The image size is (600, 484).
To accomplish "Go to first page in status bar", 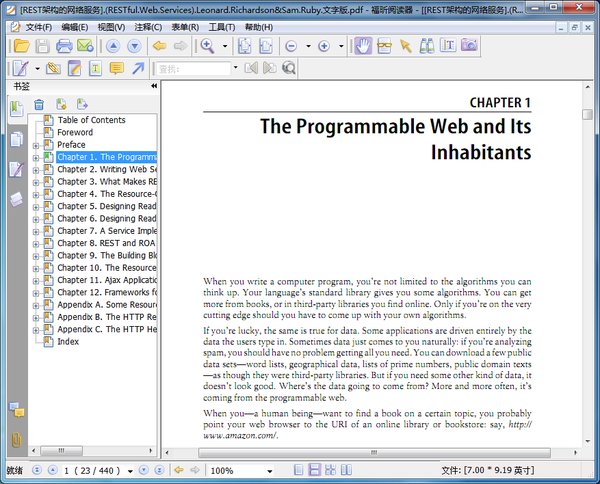I will [x=37, y=470].
